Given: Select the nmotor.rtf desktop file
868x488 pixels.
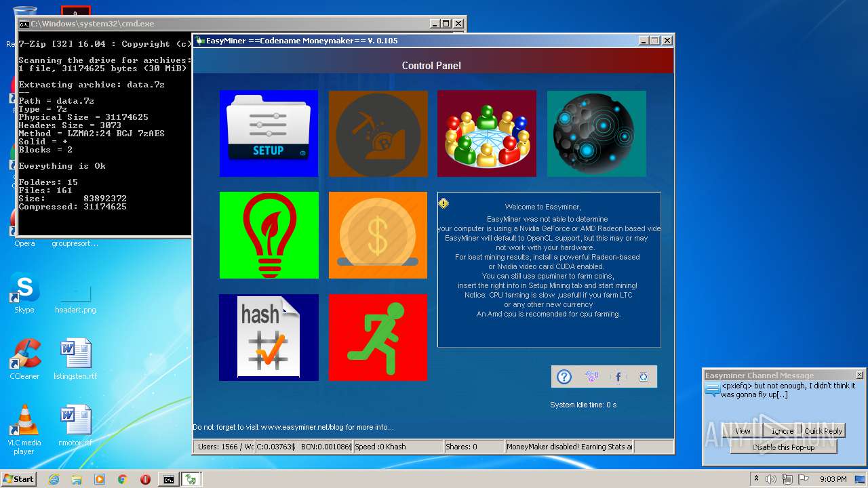Looking at the screenshot, I should click(x=75, y=426).
